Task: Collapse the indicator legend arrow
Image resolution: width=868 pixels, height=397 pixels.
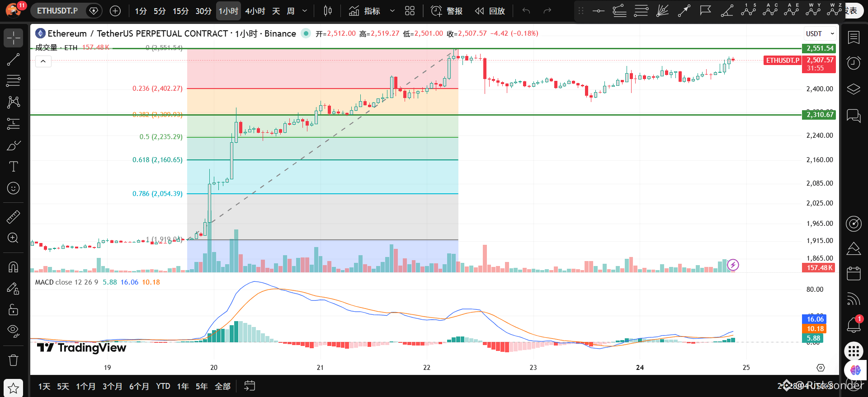Action: (x=43, y=61)
